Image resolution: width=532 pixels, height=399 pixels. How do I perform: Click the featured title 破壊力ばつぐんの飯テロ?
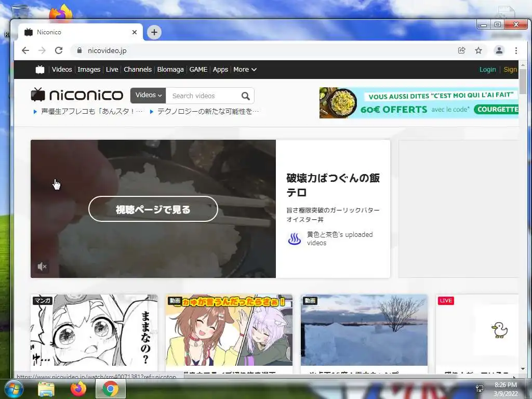click(333, 185)
